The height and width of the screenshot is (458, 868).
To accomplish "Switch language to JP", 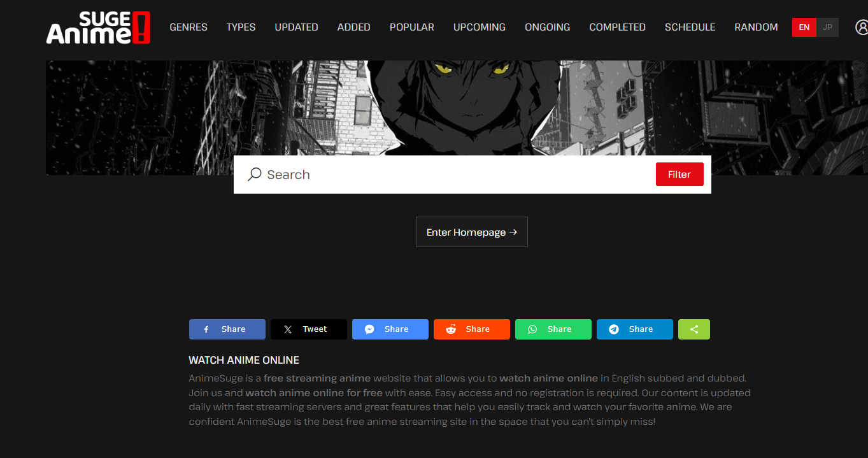I will tap(827, 27).
